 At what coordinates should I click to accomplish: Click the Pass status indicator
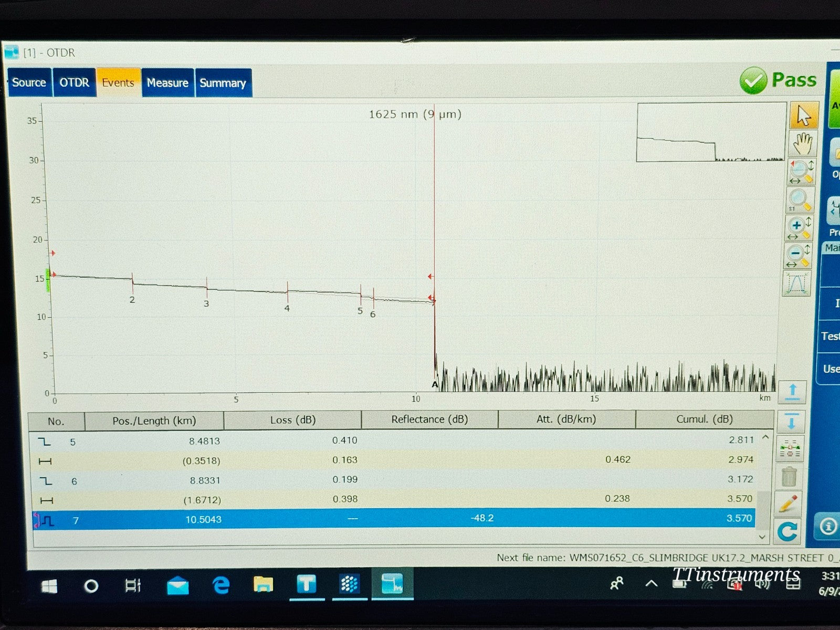[778, 80]
